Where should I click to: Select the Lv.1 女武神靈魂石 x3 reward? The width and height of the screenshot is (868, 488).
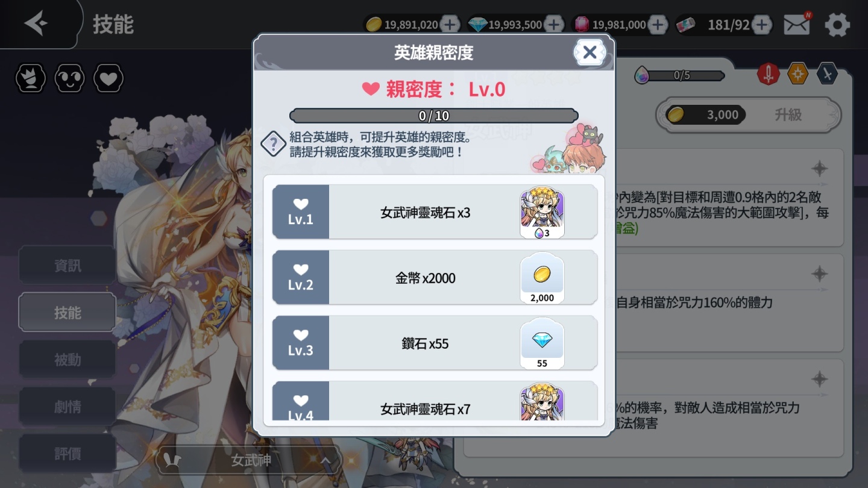[435, 212]
